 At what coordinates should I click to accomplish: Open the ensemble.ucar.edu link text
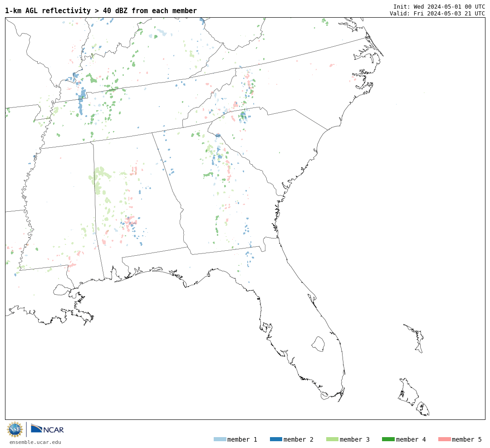[x=35, y=443]
